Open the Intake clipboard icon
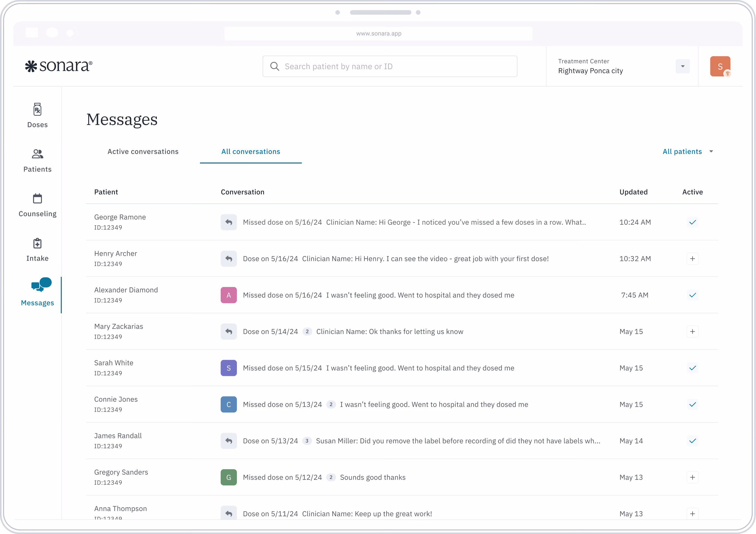The image size is (756, 534). pos(37,243)
